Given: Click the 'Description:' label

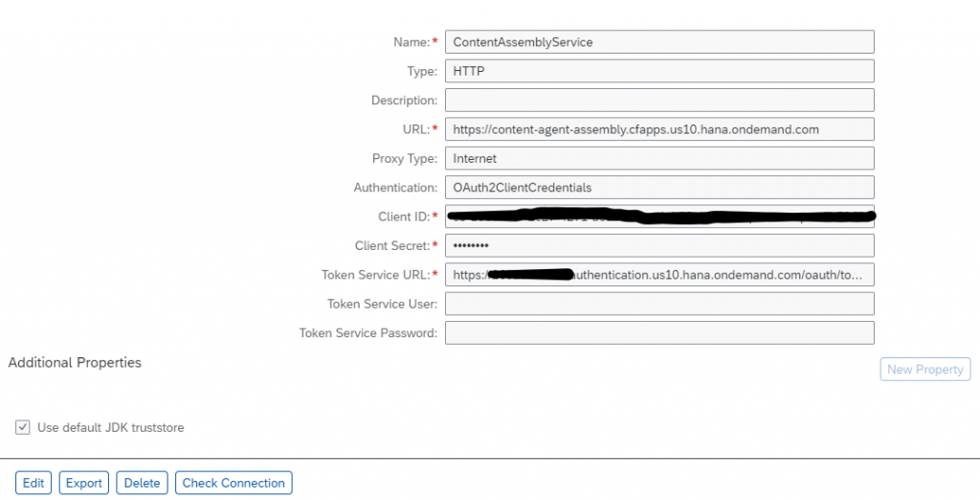Looking at the screenshot, I should pyautogui.click(x=405, y=101).
